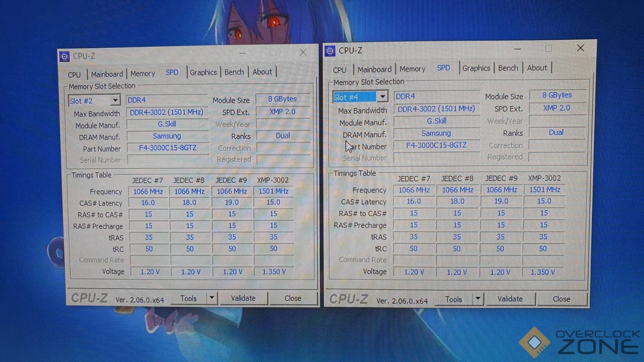Click 1.350 V XMP voltage in right window

(x=543, y=272)
